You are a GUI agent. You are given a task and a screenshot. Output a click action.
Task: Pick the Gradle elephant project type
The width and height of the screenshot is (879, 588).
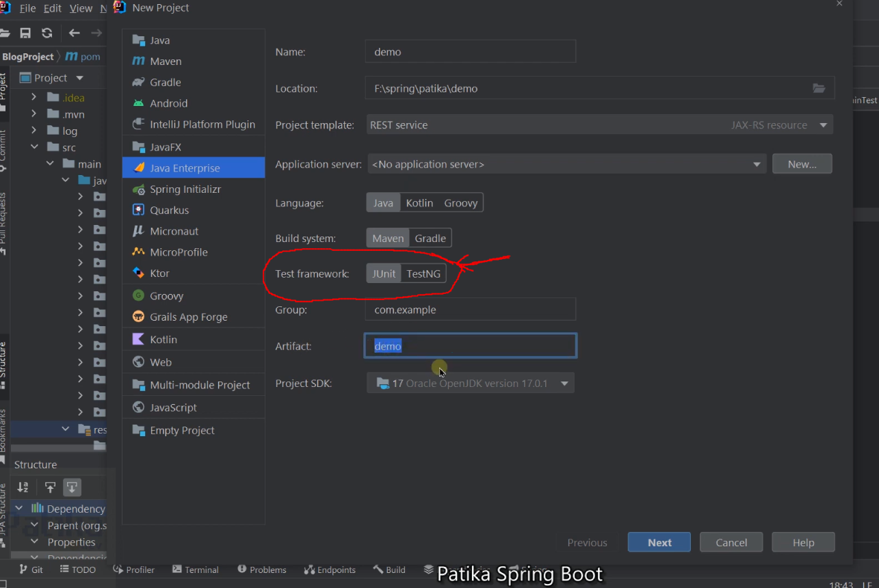click(193, 82)
